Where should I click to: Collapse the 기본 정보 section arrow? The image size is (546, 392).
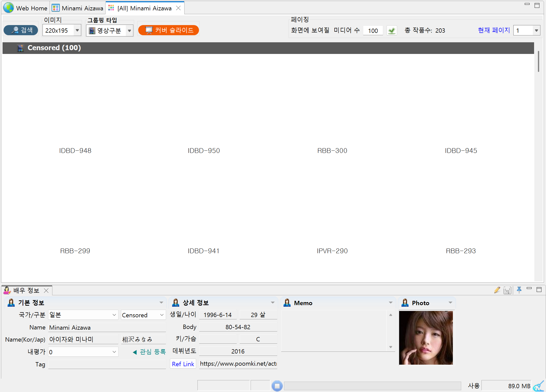(x=161, y=303)
